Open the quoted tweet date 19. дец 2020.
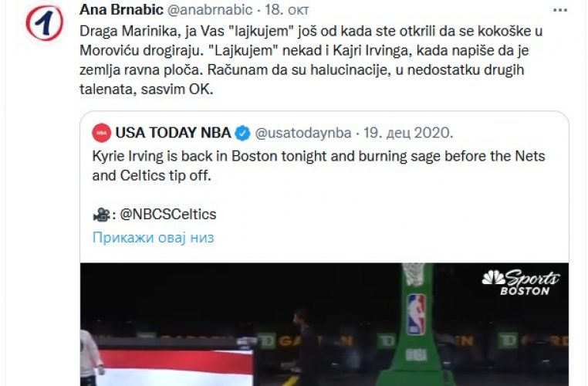The width and height of the screenshot is (588, 386). click(x=408, y=133)
